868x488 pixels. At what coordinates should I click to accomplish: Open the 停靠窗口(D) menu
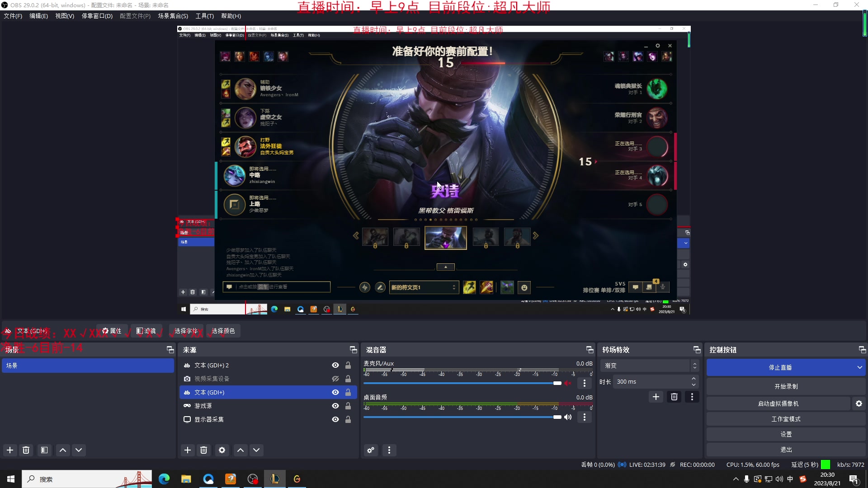coord(97,16)
